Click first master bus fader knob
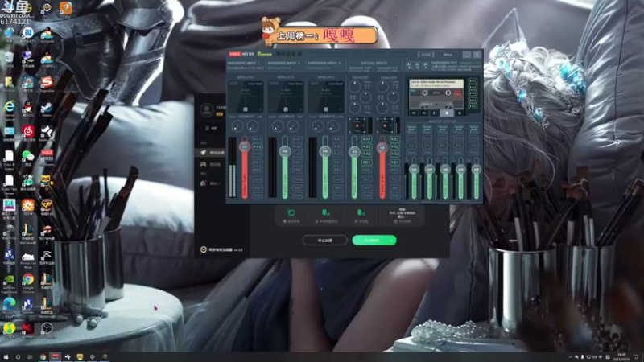Viewport: 644px width, 362px height. [x=414, y=169]
